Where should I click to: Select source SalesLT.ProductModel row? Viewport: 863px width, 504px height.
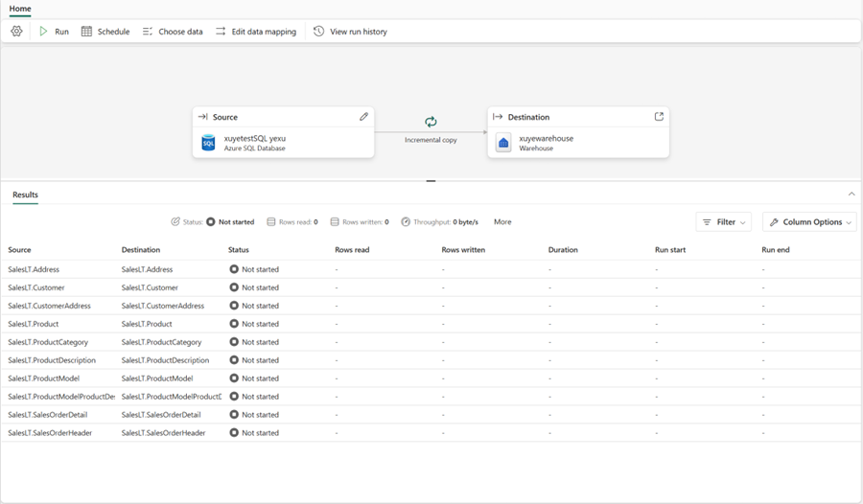coord(43,378)
